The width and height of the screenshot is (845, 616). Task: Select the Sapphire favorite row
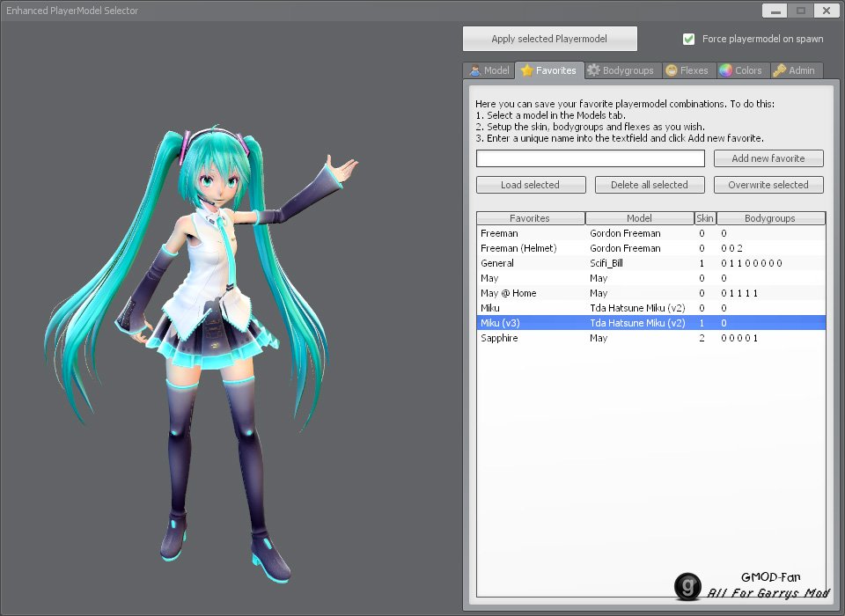point(651,338)
